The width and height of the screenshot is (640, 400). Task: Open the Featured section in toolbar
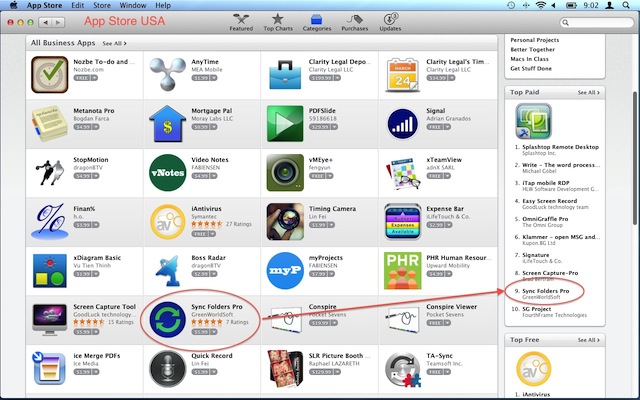pyautogui.click(x=241, y=22)
